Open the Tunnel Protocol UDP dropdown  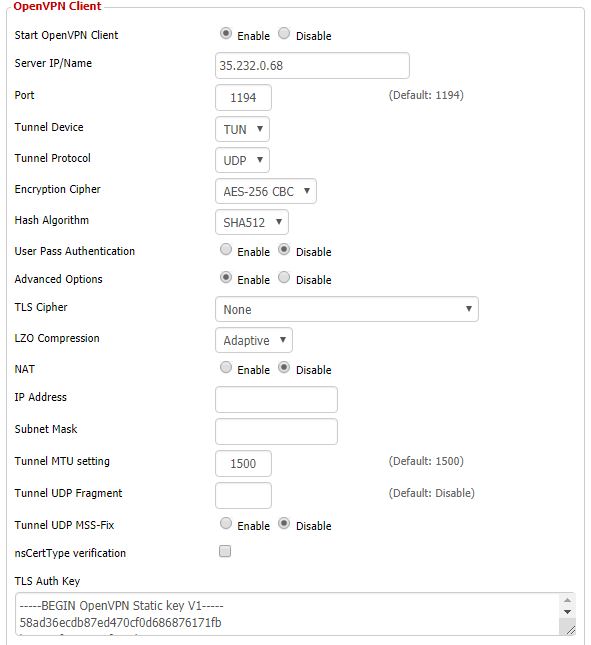coord(243,160)
